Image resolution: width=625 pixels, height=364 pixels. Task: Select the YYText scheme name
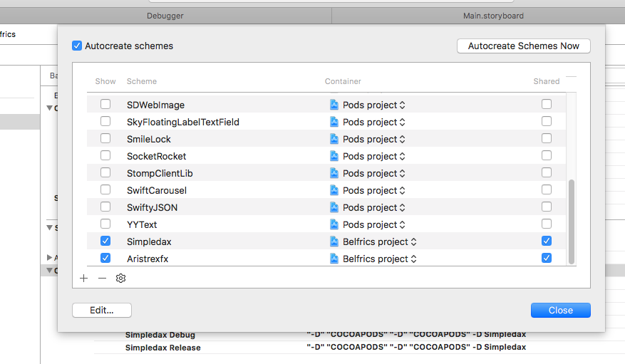[142, 224]
